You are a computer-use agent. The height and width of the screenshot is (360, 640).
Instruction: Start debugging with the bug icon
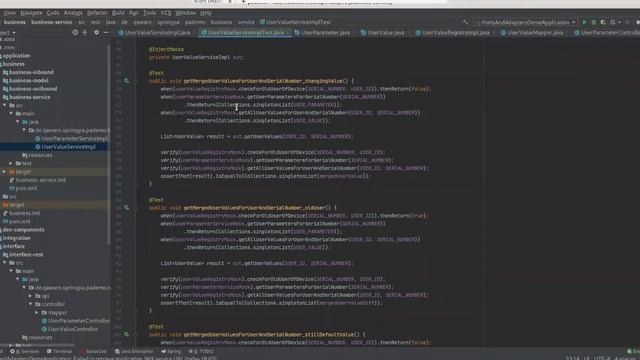[x=594, y=22]
